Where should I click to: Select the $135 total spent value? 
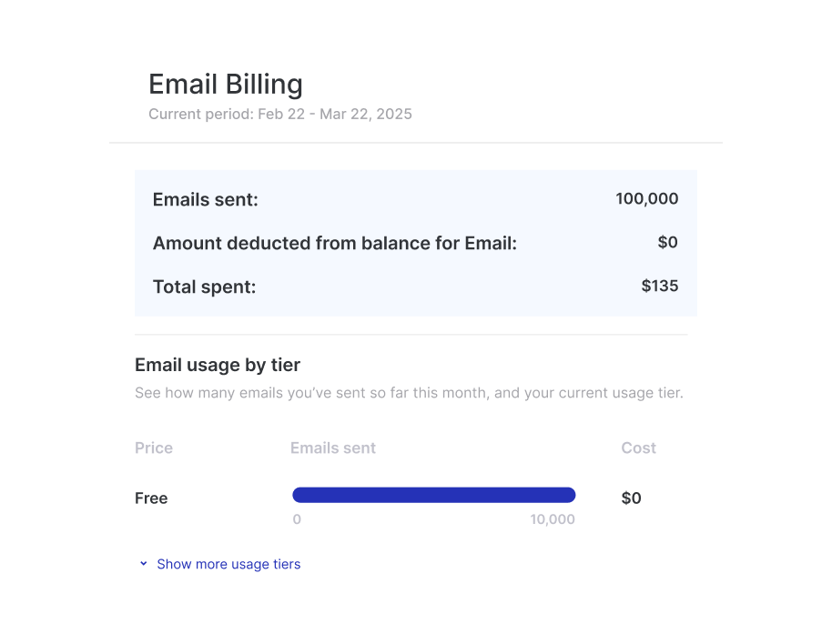tap(659, 287)
